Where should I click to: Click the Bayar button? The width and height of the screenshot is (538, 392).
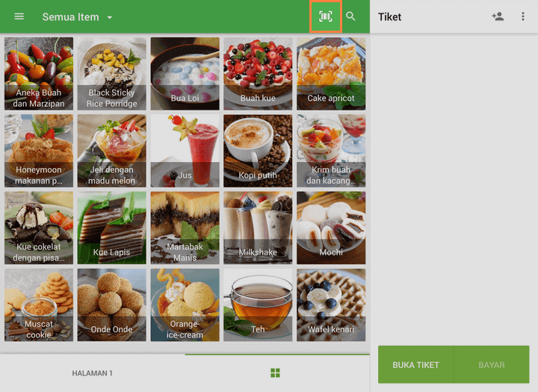(492, 364)
